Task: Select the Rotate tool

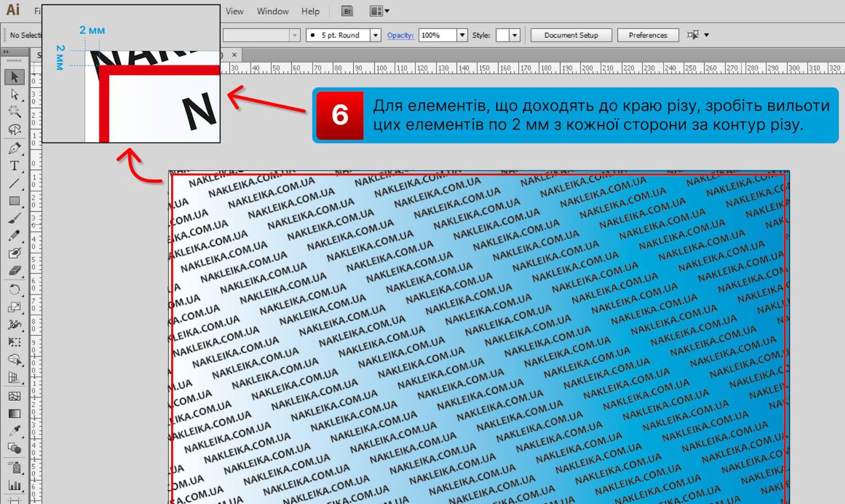Action: (15, 289)
